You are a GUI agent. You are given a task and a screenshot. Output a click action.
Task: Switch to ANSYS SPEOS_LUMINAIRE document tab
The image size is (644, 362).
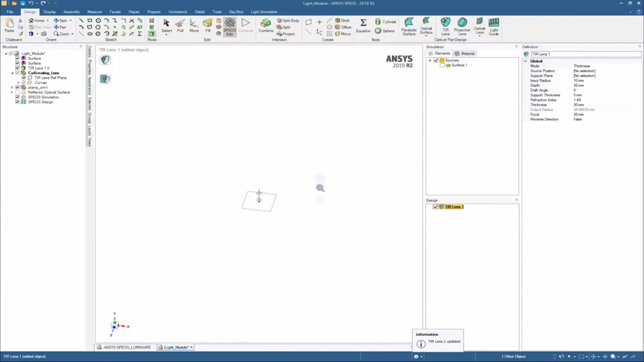pos(124,348)
